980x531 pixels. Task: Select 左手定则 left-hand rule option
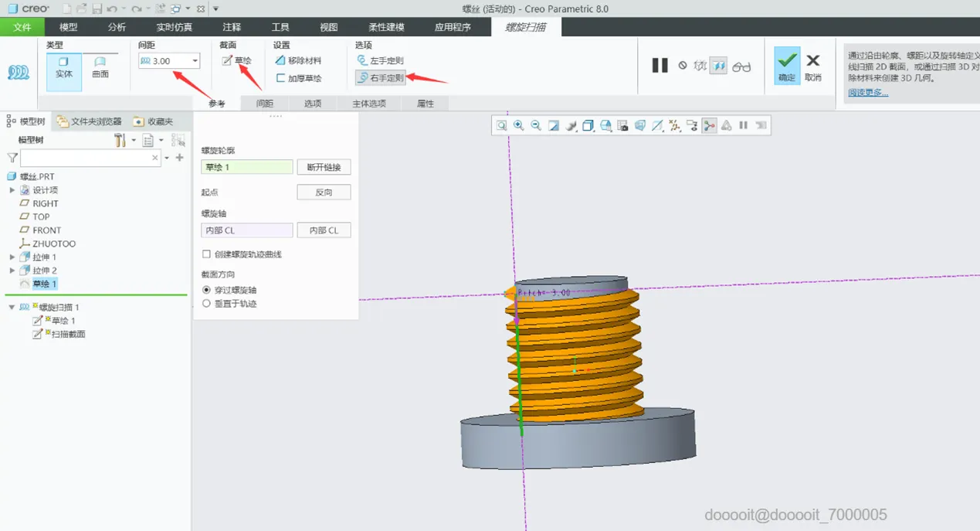coord(380,60)
